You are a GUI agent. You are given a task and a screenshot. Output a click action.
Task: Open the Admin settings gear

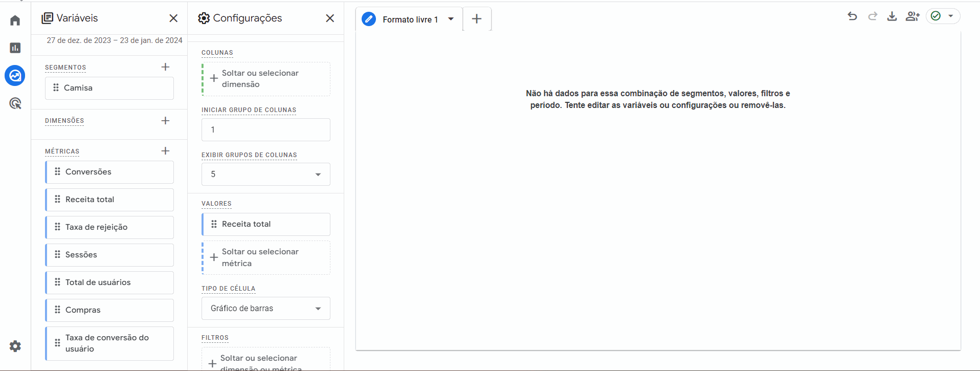point(15,346)
